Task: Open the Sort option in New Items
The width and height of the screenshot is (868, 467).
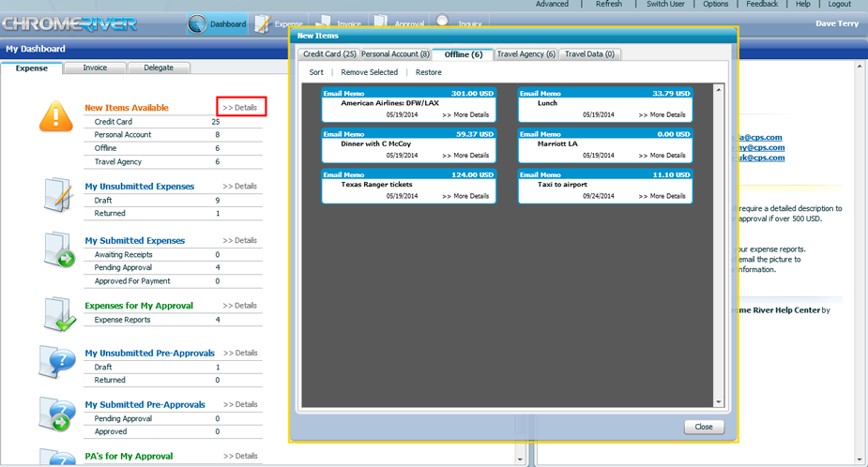Action: pyautogui.click(x=316, y=72)
